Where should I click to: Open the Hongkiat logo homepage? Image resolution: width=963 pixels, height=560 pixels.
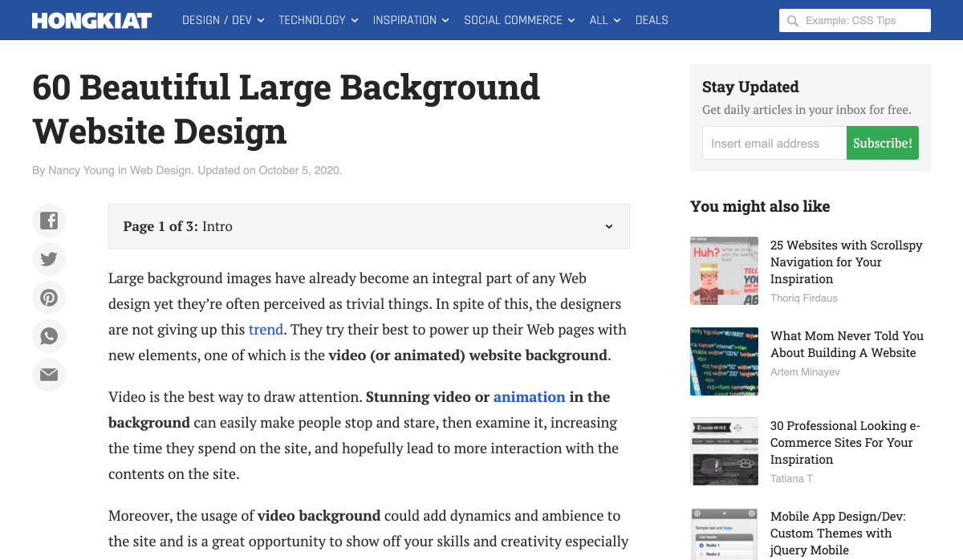91,20
